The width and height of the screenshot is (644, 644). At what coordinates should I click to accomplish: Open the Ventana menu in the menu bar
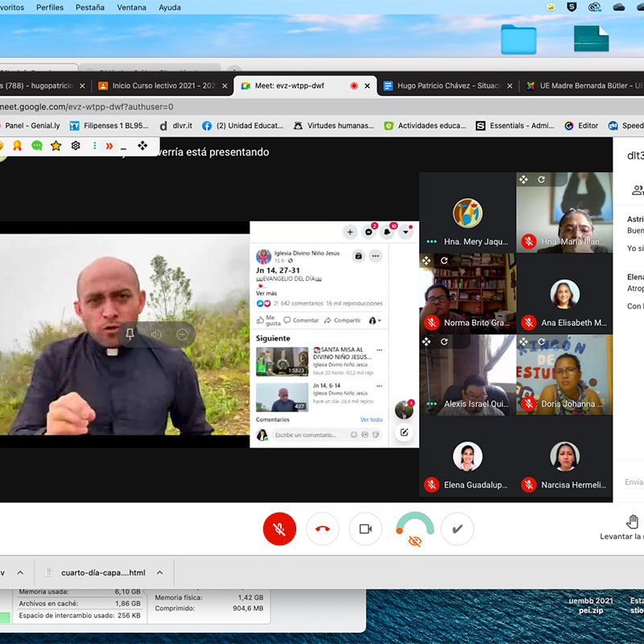pyautogui.click(x=131, y=7)
